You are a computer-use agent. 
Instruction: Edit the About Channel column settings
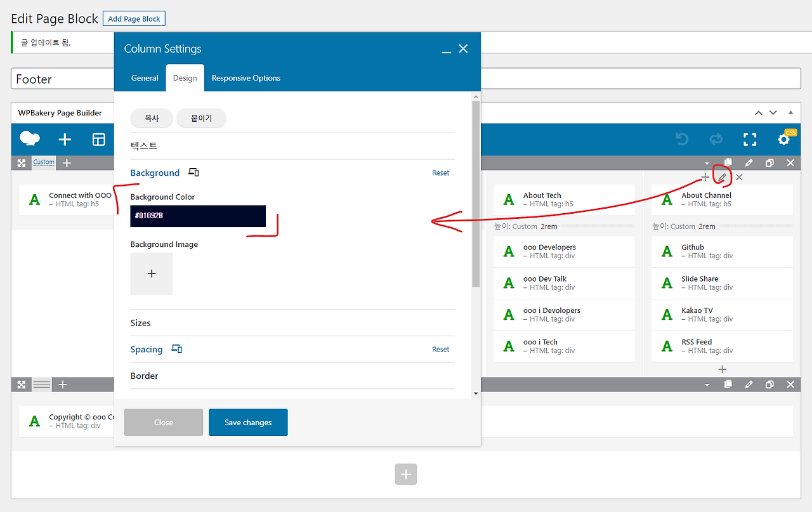point(722,177)
